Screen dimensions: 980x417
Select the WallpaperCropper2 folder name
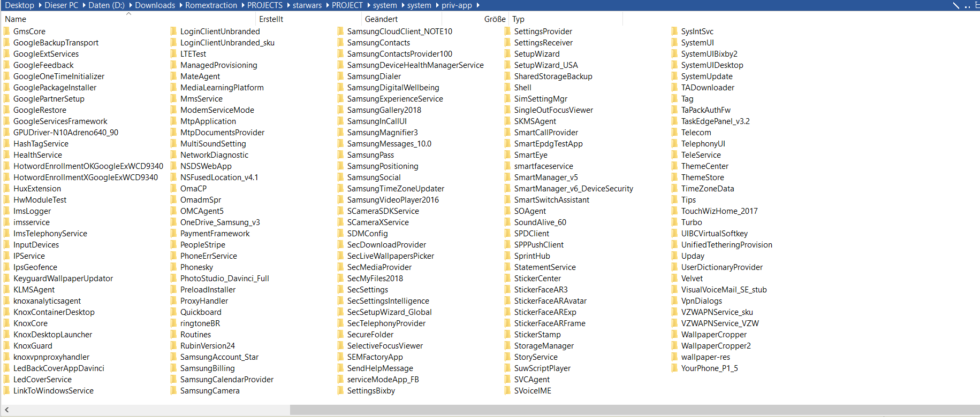click(x=716, y=345)
